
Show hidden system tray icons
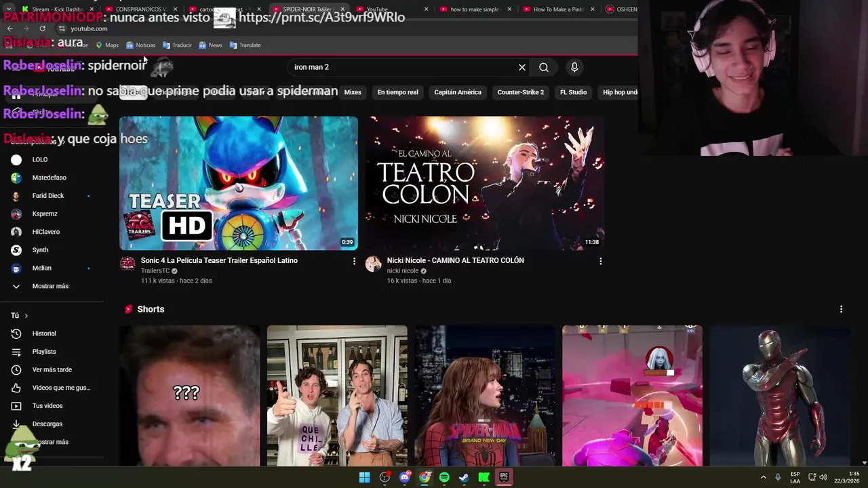click(763, 478)
